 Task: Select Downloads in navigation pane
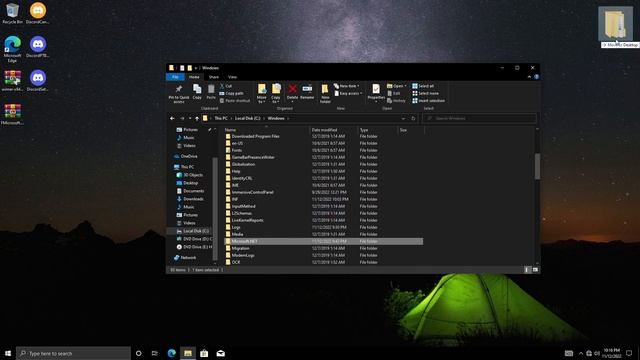point(190,199)
